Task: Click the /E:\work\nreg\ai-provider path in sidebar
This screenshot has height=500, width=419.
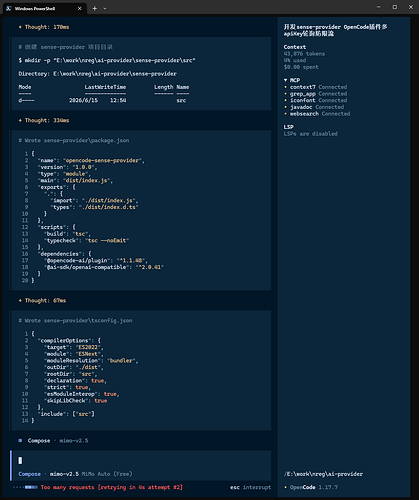Action: pyautogui.click(x=323, y=474)
